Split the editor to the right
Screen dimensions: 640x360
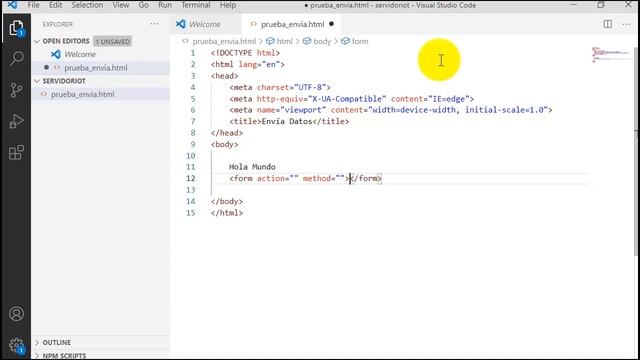click(608, 24)
